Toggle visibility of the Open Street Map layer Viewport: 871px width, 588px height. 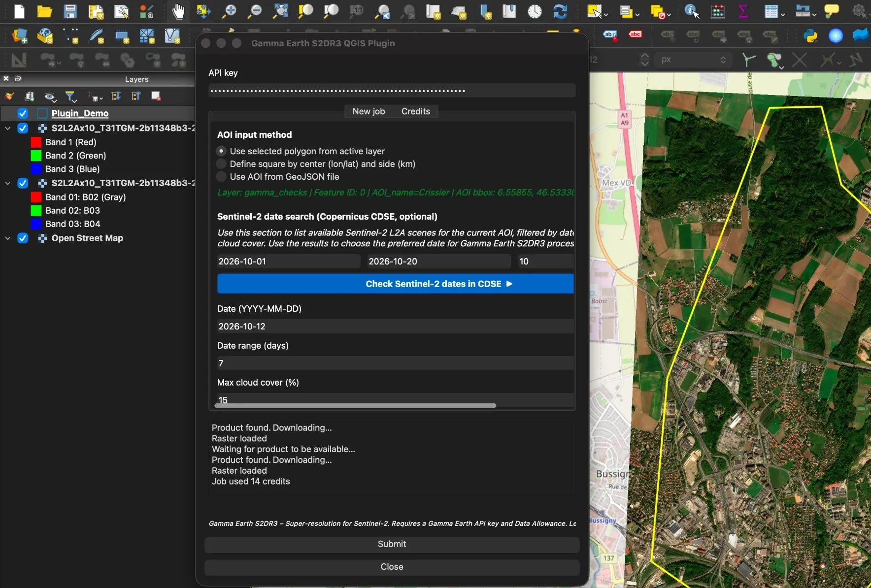23,238
